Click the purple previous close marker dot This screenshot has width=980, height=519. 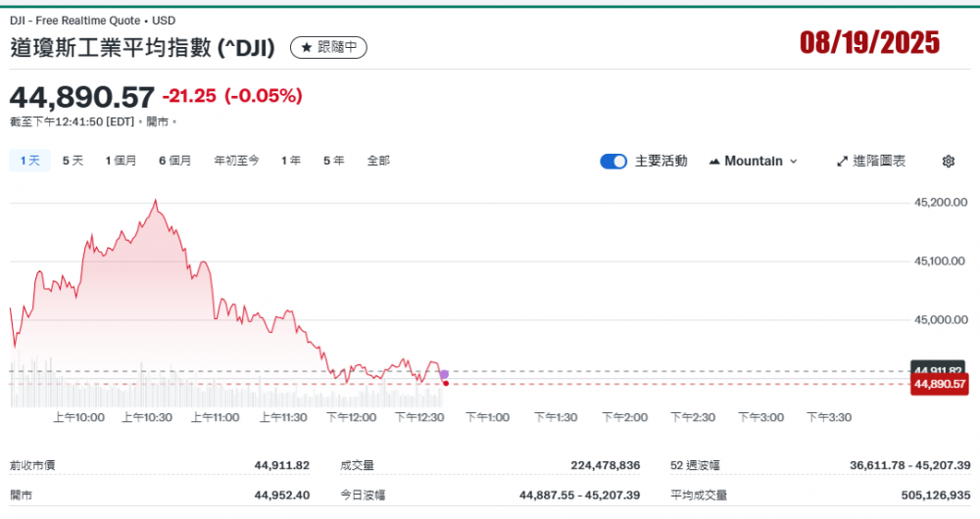tap(444, 374)
